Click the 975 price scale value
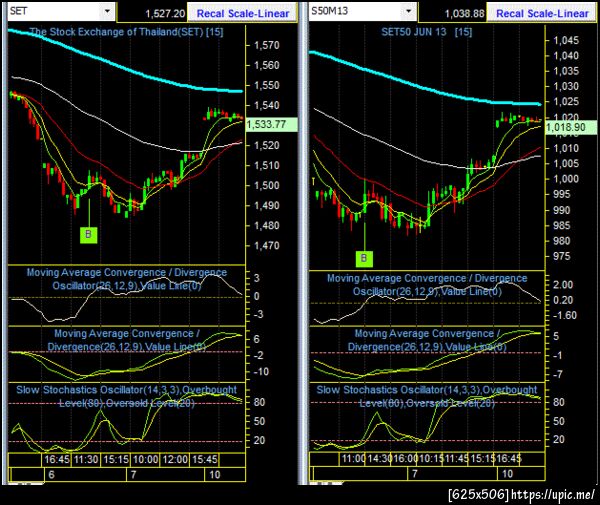Viewport: 600px width, 505px height. (561, 257)
